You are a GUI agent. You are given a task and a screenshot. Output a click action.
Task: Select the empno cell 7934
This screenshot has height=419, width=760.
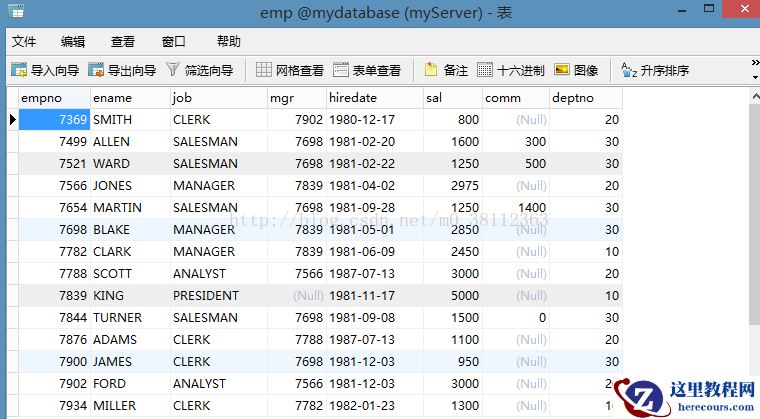54,405
